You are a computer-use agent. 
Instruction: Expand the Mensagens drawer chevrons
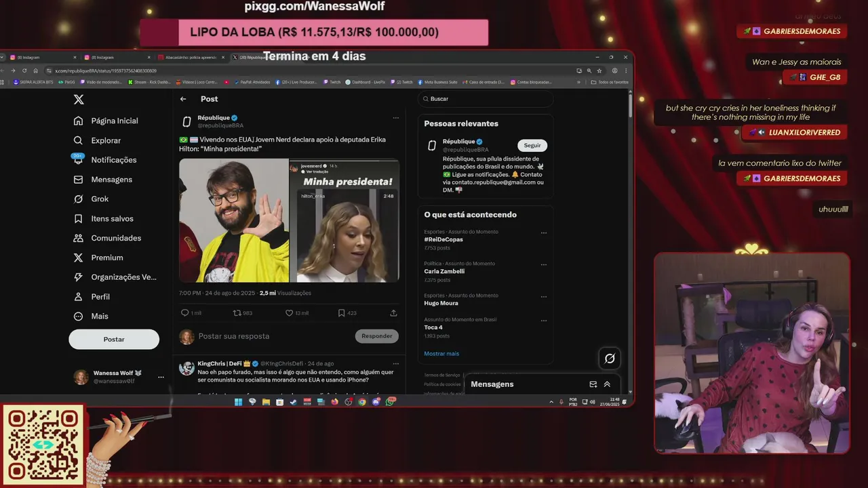607,384
